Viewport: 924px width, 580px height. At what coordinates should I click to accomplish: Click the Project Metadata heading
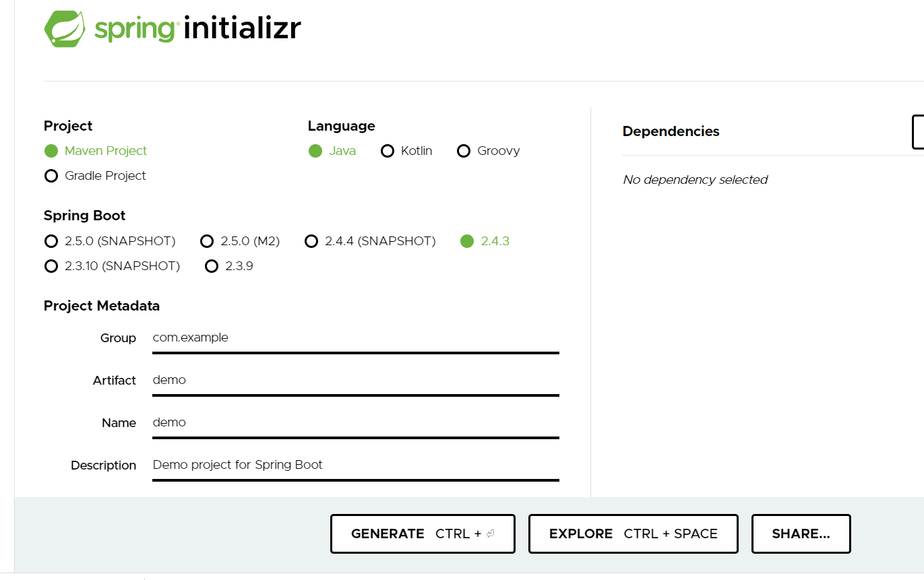pos(102,306)
